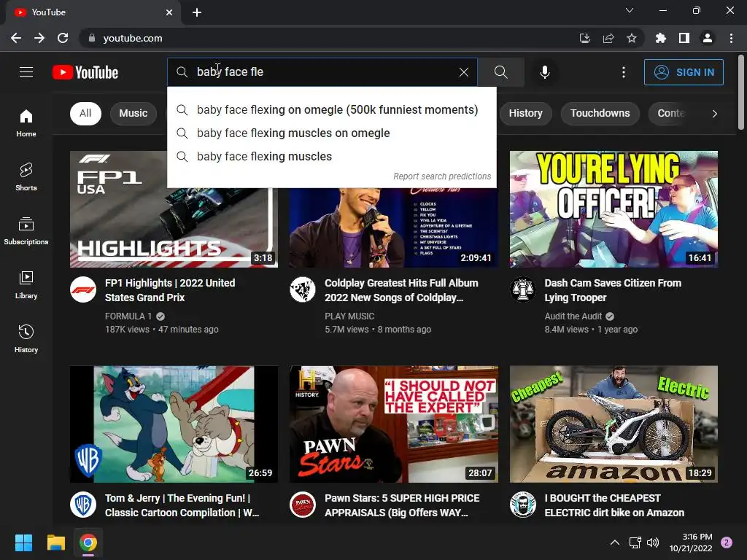Open the 'You're Lying Officer' thumbnail
The image size is (747, 560).
614,209
